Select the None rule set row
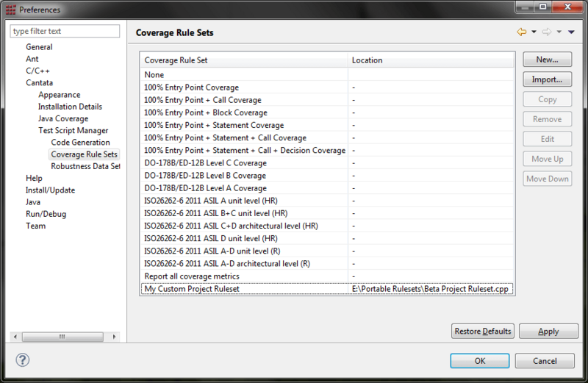 (x=327, y=75)
